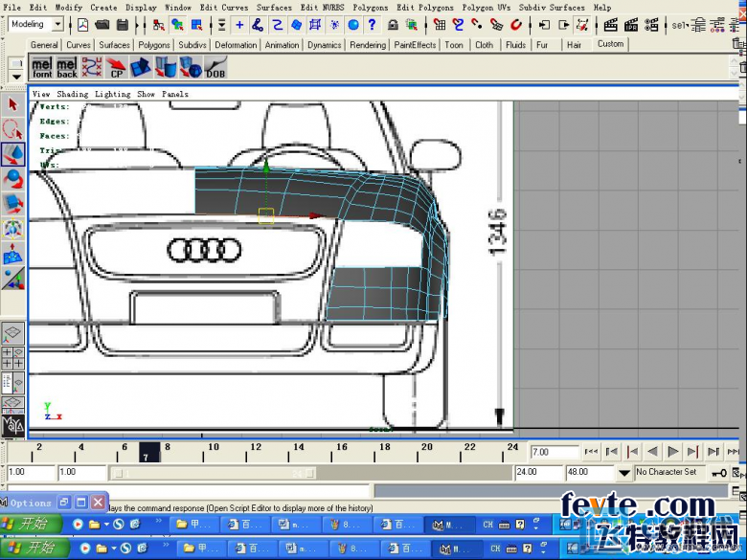Click the CP shelf icon
The height and width of the screenshot is (560, 747).
click(116, 68)
